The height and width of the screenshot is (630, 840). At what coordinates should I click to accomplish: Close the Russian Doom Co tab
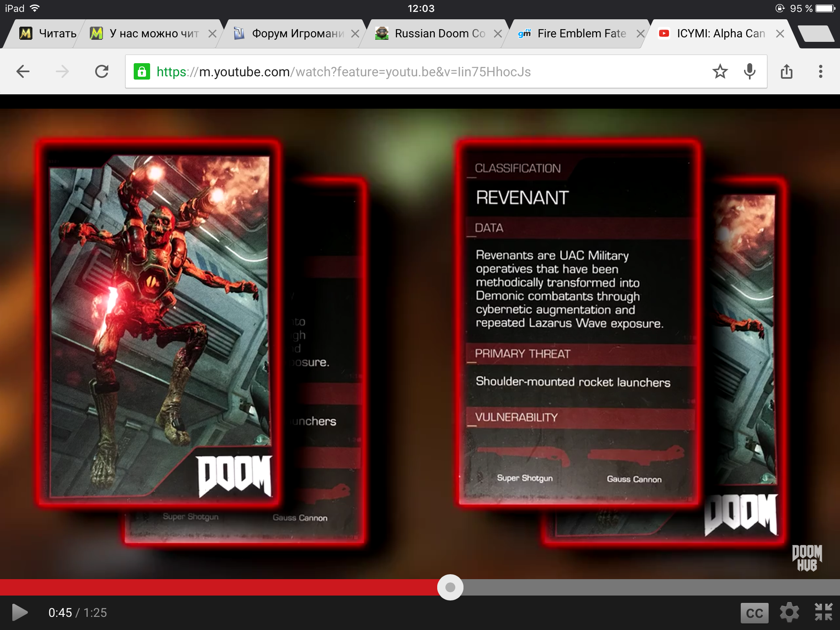[x=498, y=34]
